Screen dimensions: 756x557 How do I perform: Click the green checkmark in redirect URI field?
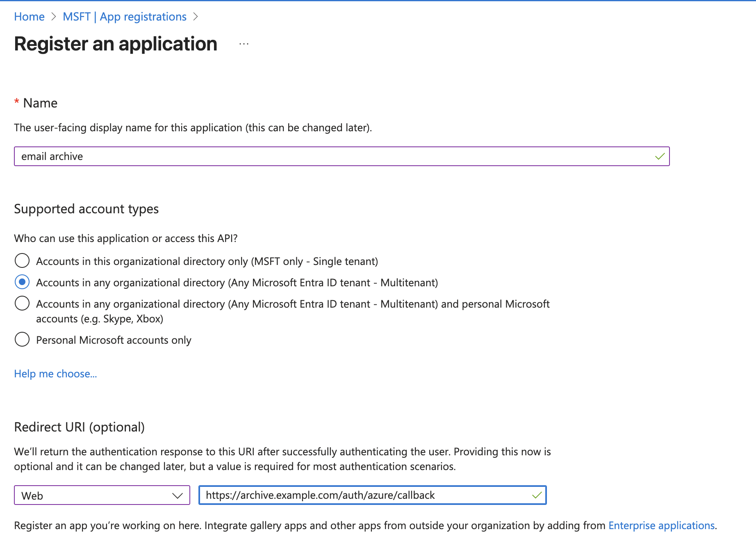pyautogui.click(x=537, y=495)
